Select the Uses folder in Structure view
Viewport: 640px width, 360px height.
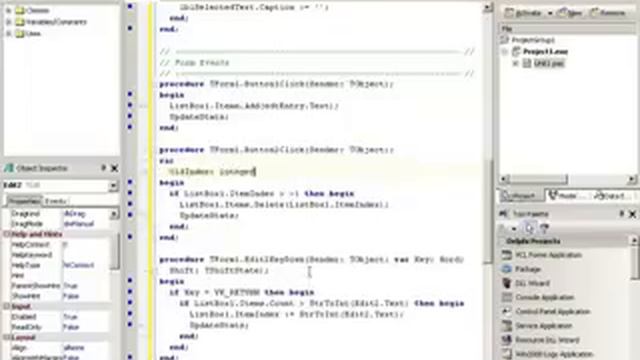pos(33,34)
